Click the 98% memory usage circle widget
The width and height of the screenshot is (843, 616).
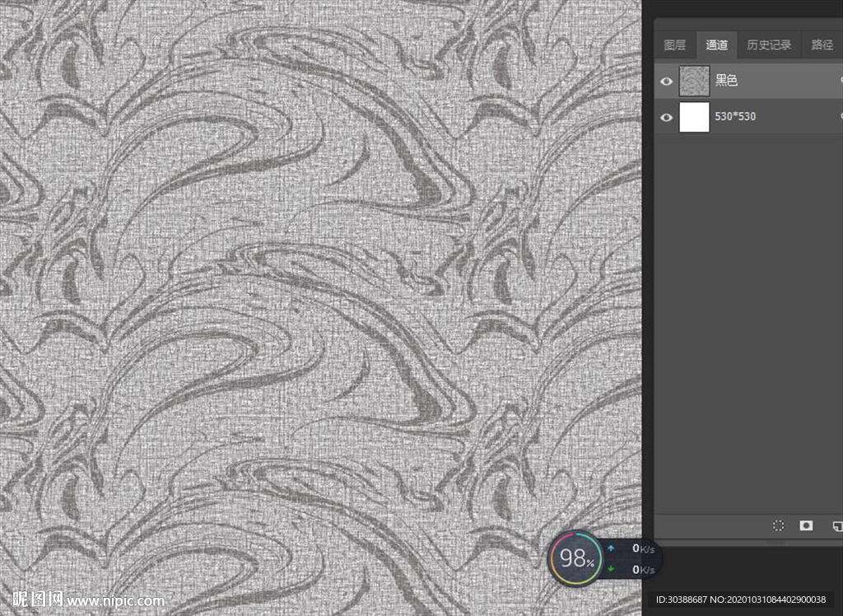(575, 558)
